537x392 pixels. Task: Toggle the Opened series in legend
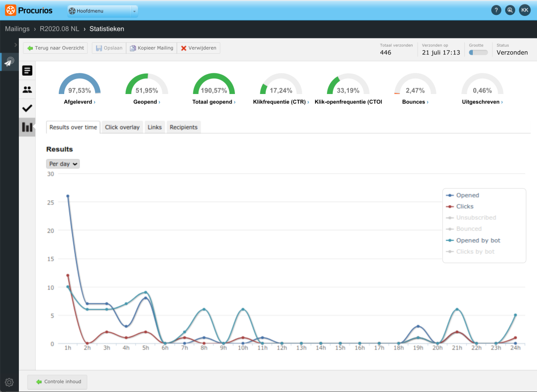click(x=462, y=195)
